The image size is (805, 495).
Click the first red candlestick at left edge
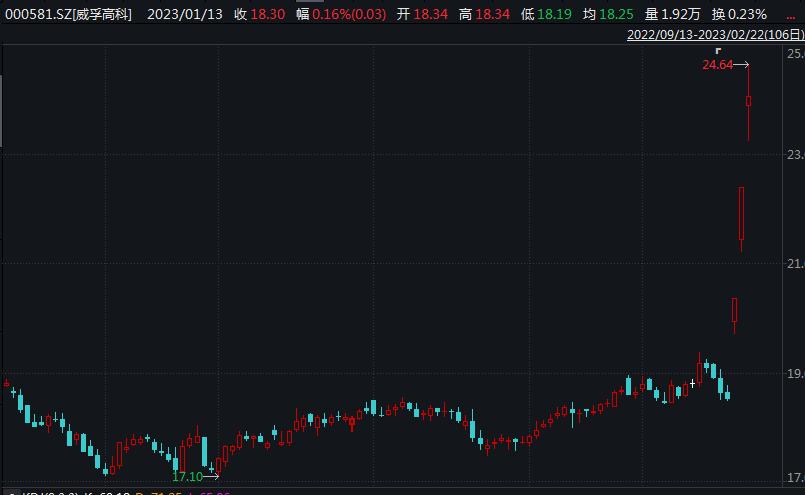pyautogui.click(x=7, y=383)
